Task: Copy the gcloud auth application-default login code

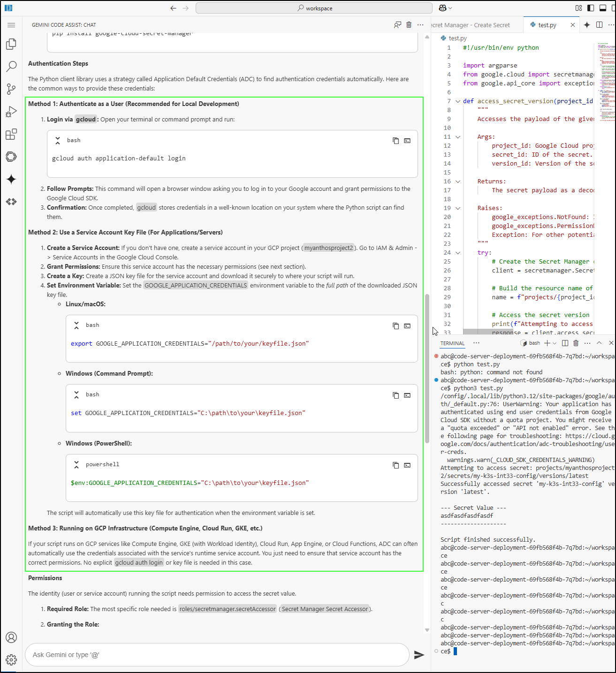Action: coord(396,141)
